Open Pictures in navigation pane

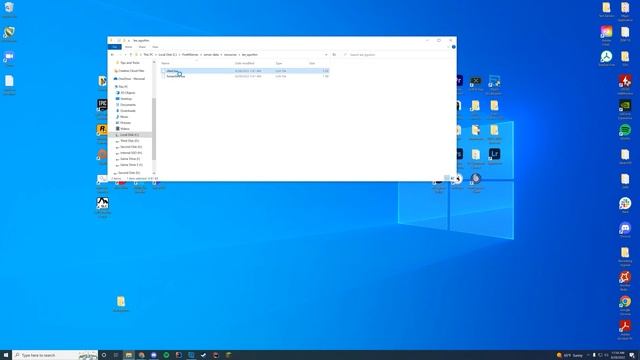pyautogui.click(x=124, y=123)
